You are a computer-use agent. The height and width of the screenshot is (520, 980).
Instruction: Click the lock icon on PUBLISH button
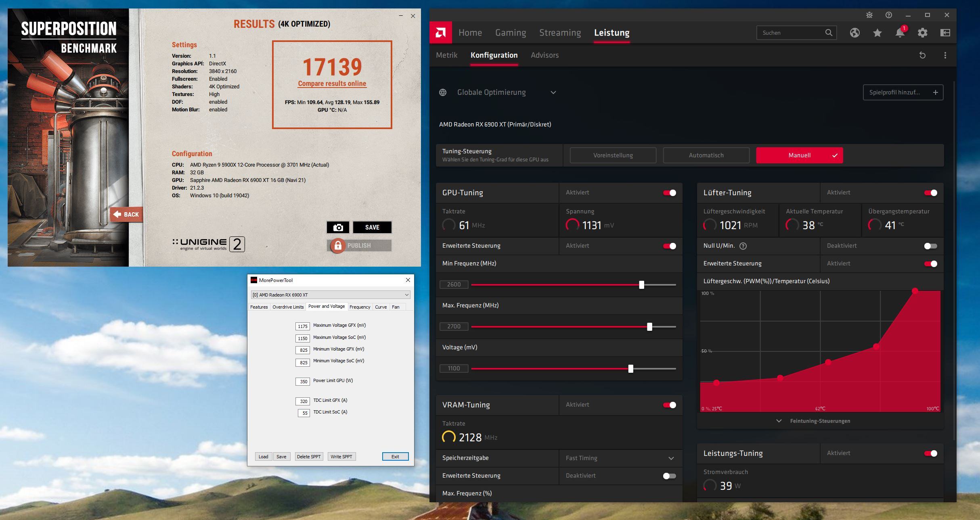pyautogui.click(x=338, y=245)
